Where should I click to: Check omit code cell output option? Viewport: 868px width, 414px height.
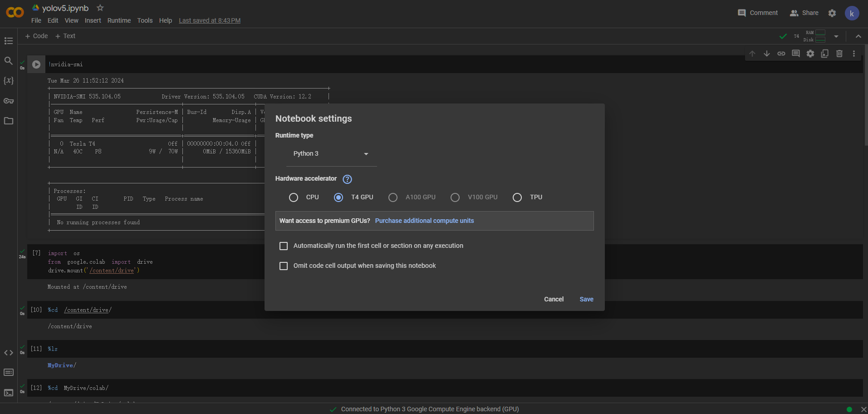click(284, 266)
